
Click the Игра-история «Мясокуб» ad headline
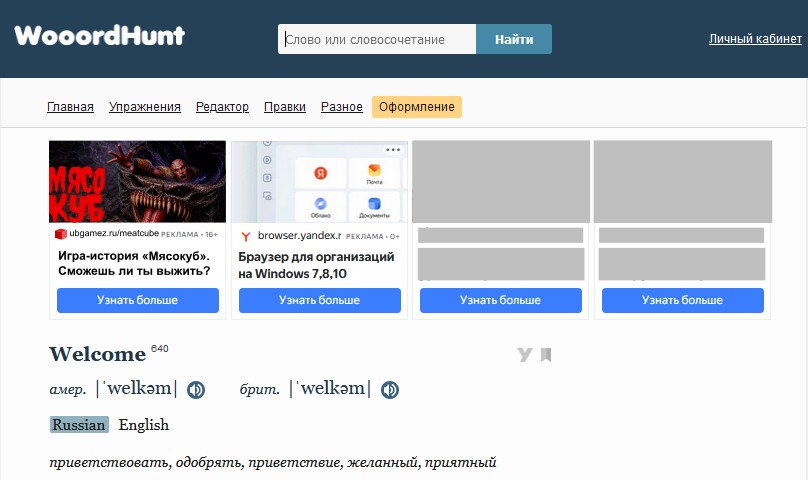pyautogui.click(x=134, y=263)
